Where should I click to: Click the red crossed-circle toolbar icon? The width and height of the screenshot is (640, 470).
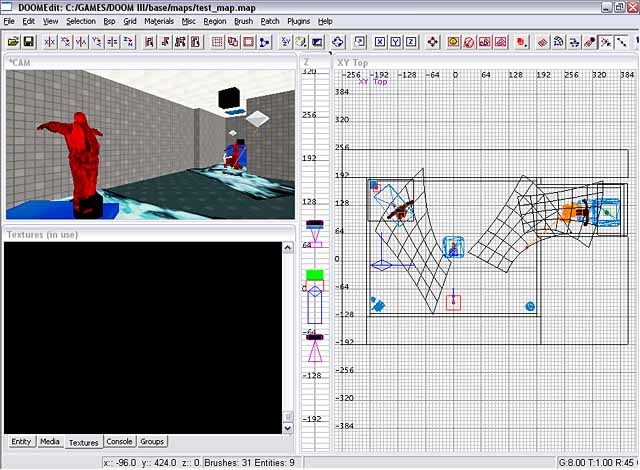[x=469, y=42]
